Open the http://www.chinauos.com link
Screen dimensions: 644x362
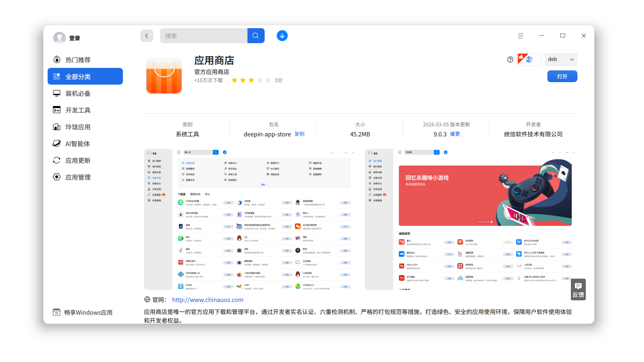pos(208,300)
